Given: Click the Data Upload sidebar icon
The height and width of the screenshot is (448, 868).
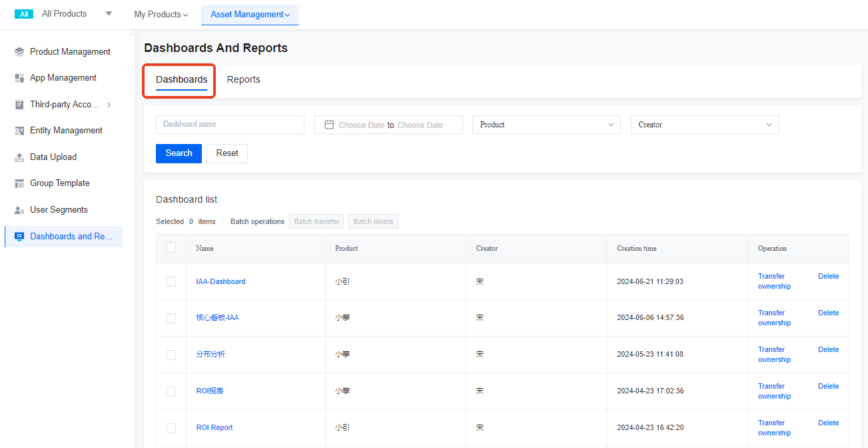Looking at the screenshot, I should pyautogui.click(x=19, y=157).
